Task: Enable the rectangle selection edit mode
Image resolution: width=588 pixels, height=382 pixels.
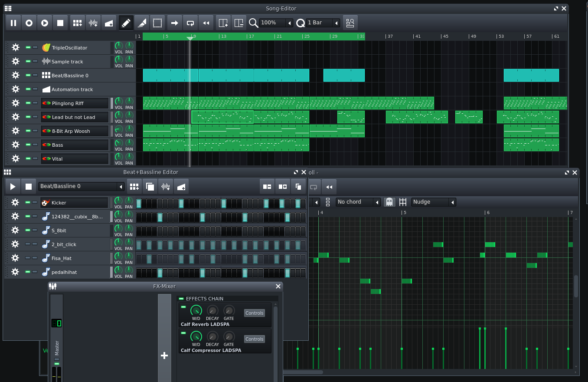Action: (157, 23)
